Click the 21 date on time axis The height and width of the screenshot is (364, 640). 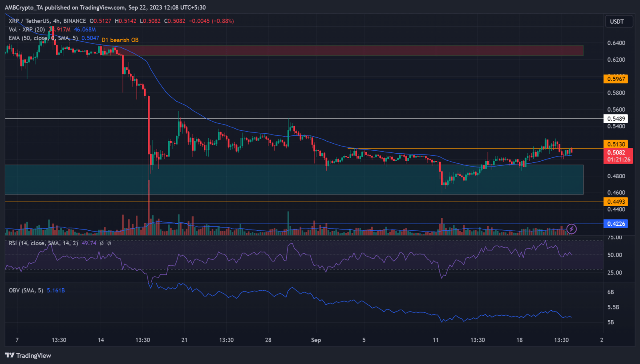[185, 340]
